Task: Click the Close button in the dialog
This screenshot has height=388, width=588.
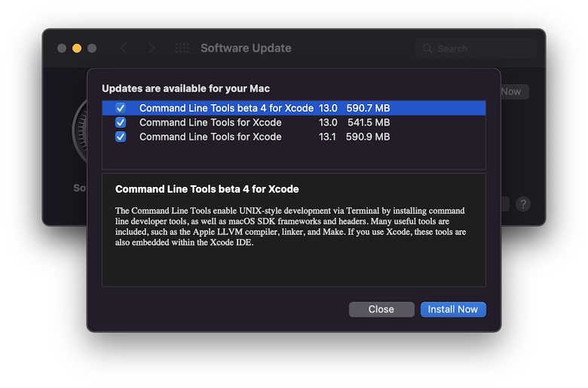Action: tap(381, 310)
